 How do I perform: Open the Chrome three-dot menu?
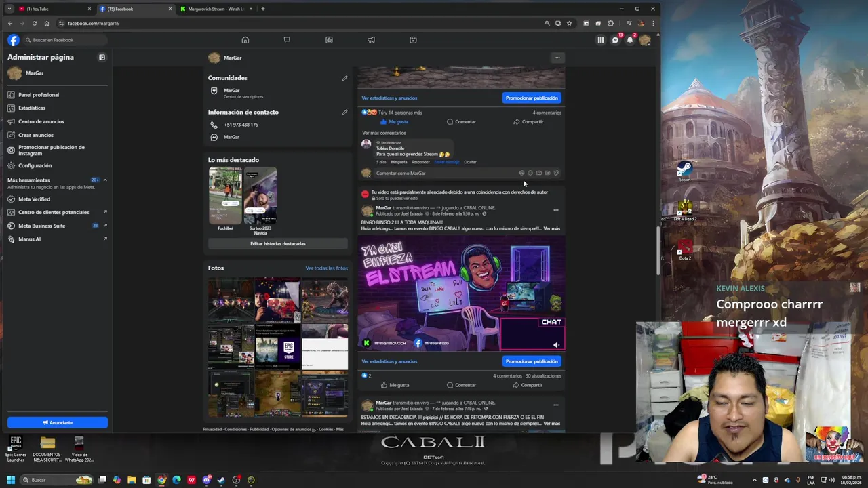pos(653,23)
